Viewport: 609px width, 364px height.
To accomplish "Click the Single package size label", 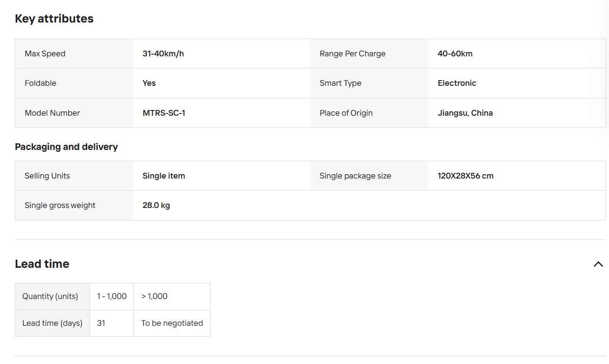I will [355, 176].
